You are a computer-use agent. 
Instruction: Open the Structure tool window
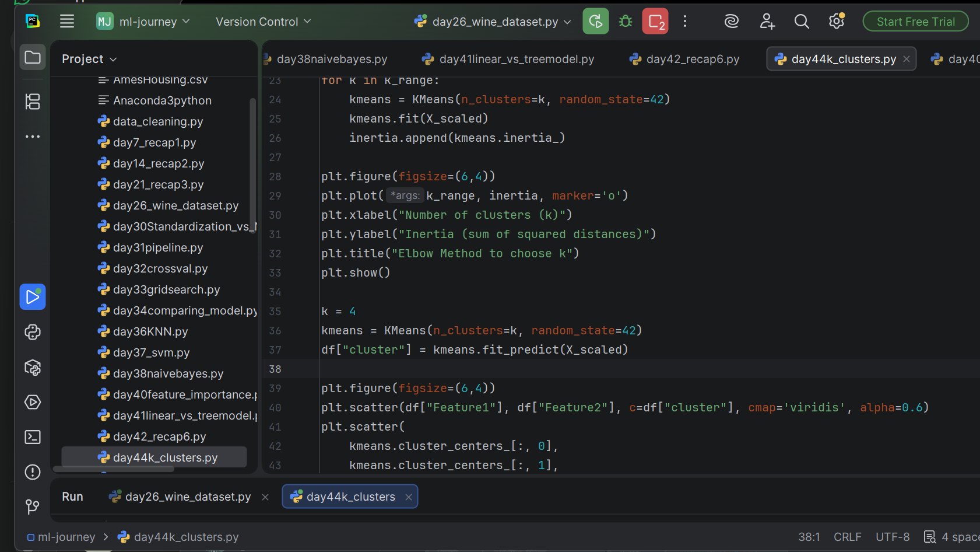(33, 102)
